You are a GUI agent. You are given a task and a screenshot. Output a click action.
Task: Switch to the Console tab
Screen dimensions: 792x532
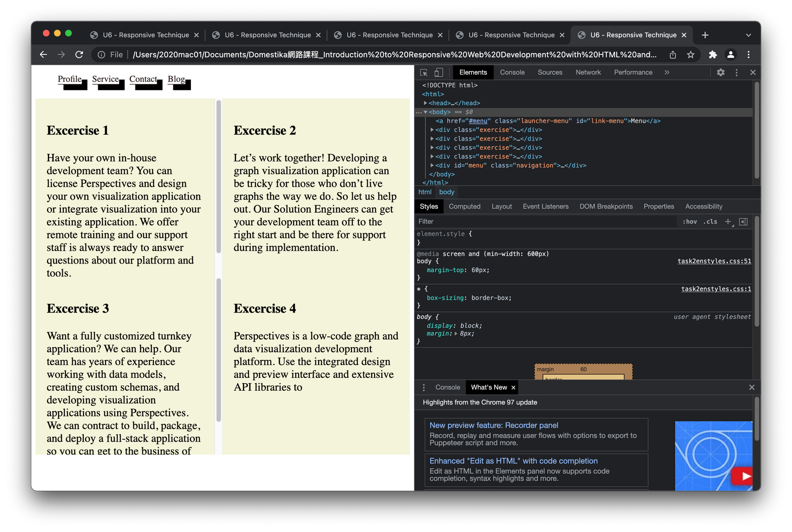tap(512, 73)
